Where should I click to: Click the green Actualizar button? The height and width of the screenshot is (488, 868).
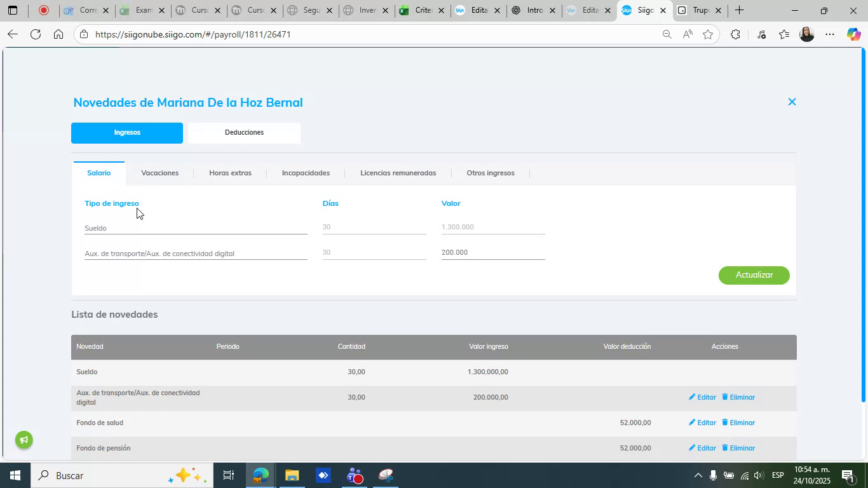(754, 275)
